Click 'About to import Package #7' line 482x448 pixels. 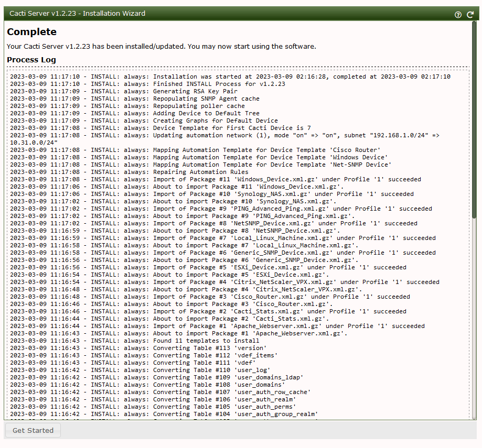(184, 246)
